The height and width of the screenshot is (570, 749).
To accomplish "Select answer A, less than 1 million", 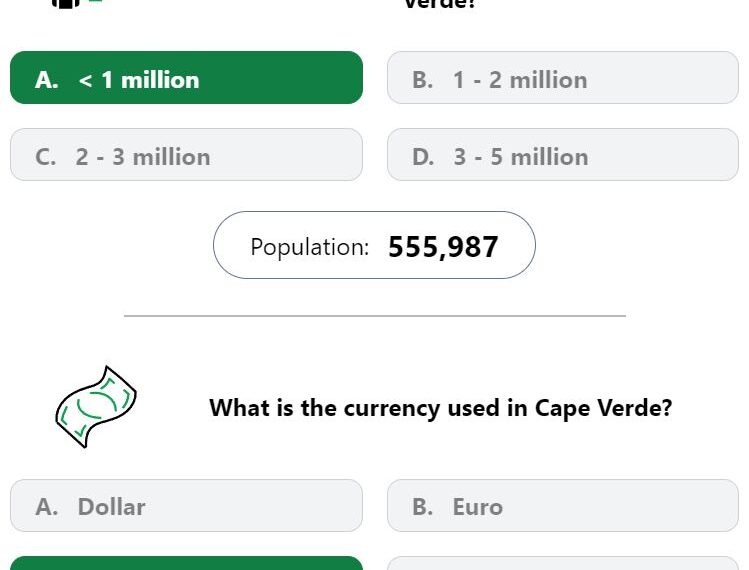I will 186,78.
